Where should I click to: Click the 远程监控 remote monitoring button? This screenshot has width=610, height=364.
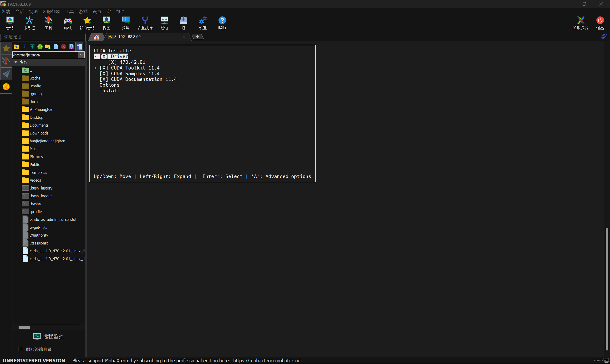49,336
